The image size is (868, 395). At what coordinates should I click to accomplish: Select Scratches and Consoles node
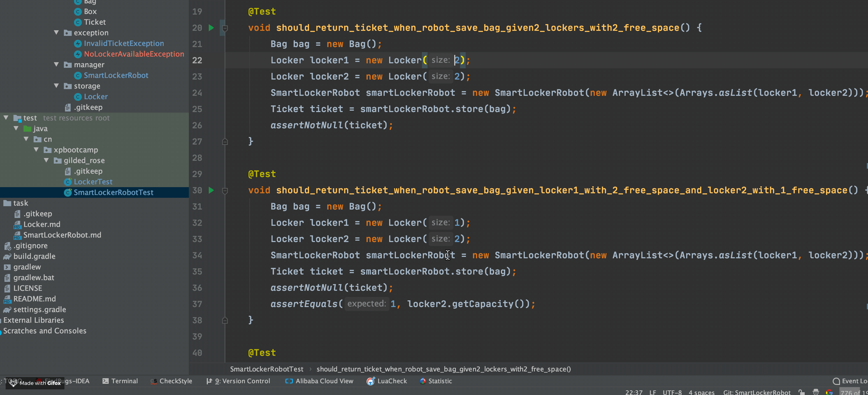coord(45,331)
